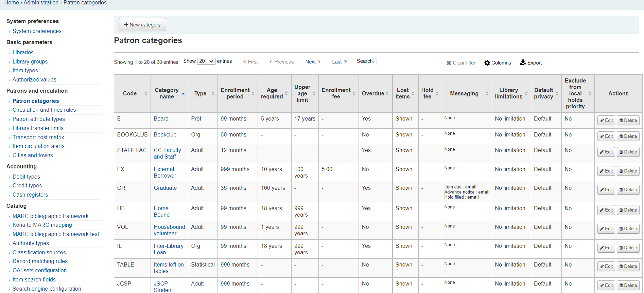Click the Clear filter X icon

449,63
